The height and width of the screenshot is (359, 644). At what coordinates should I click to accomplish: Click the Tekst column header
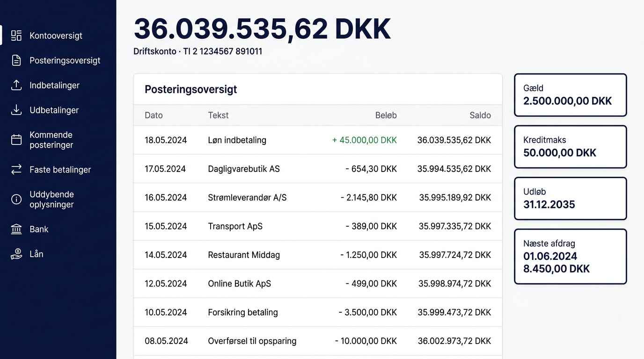pos(218,115)
